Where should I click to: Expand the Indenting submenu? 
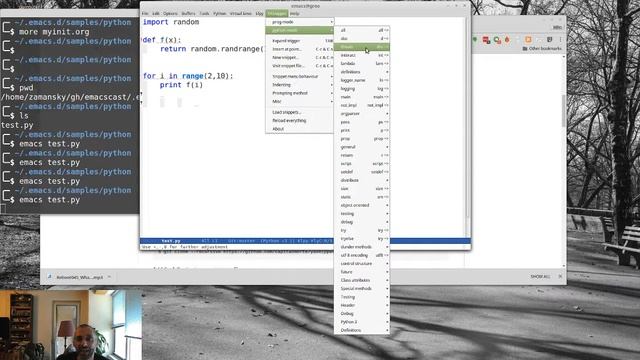(x=300, y=85)
